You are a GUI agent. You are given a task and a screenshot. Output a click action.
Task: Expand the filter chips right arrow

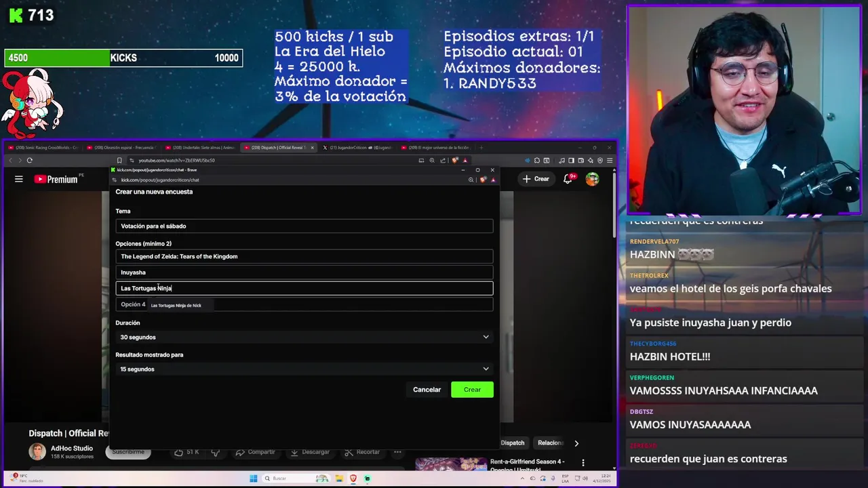[x=576, y=443]
